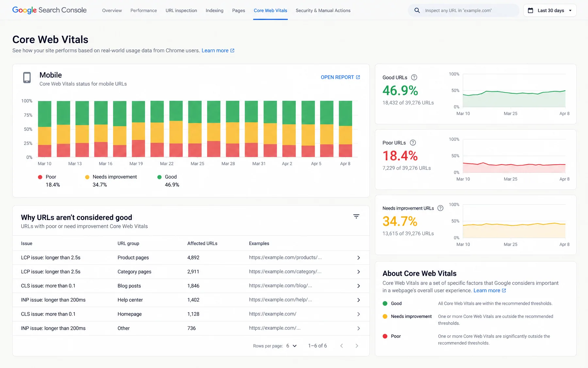Open the Last 30 days dropdown
This screenshot has height=368, width=588.
coord(550,10)
